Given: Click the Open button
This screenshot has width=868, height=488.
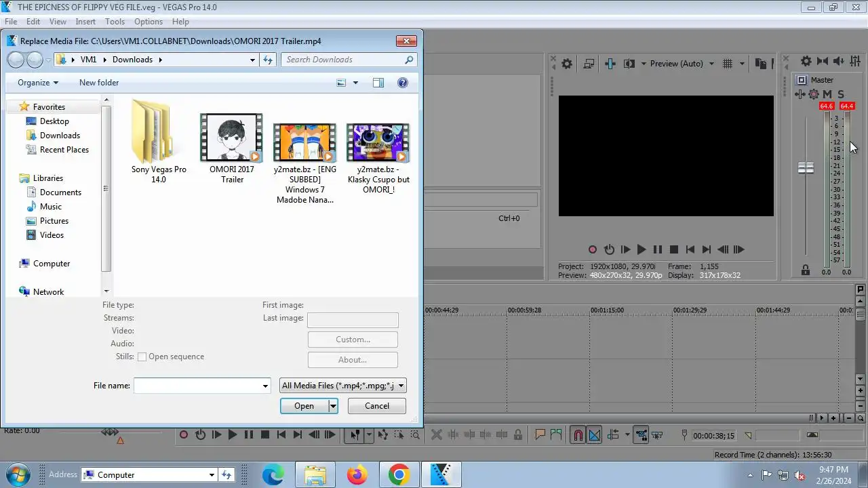Looking at the screenshot, I should 304,406.
